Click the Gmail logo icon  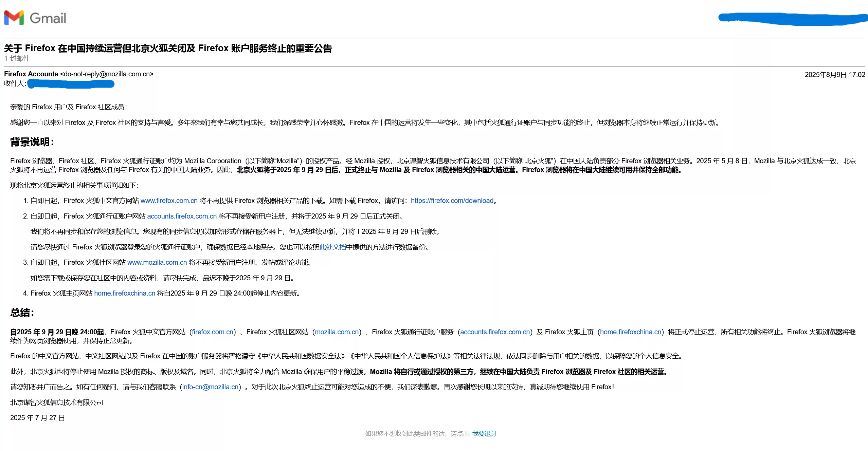[14, 18]
